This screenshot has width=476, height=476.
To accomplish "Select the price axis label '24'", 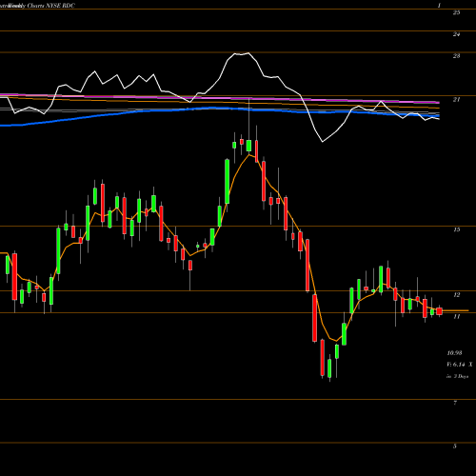I will [x=456, y=34].
